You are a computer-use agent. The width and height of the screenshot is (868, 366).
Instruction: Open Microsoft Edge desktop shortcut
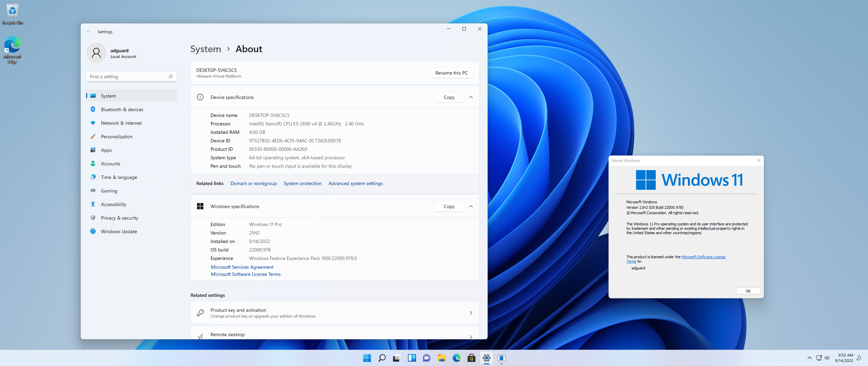point(12,50)
